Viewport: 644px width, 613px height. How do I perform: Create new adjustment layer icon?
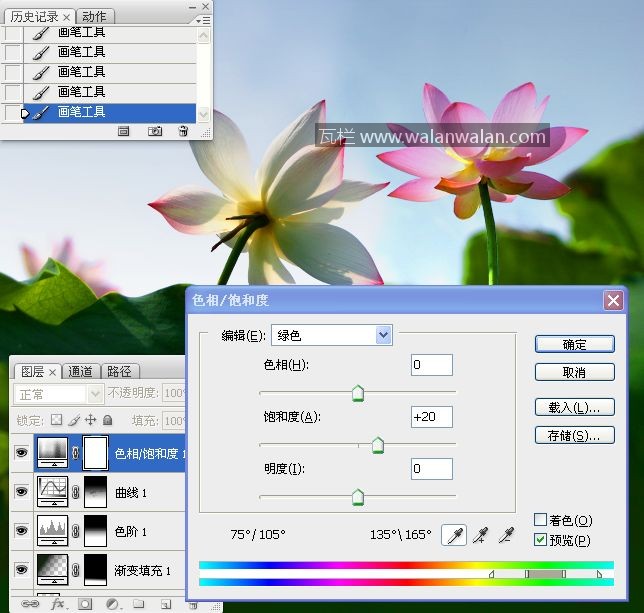coord(112,604)
